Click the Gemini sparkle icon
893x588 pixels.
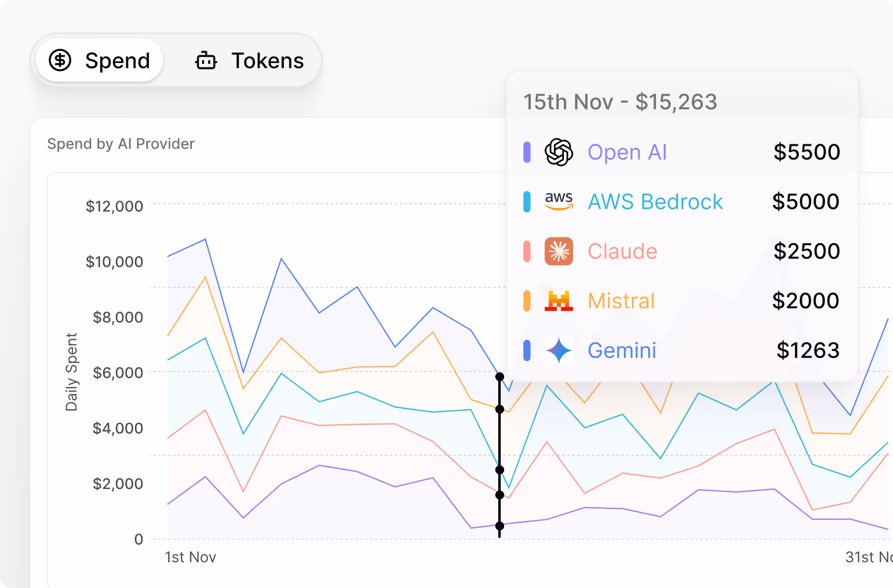(559, 350)
